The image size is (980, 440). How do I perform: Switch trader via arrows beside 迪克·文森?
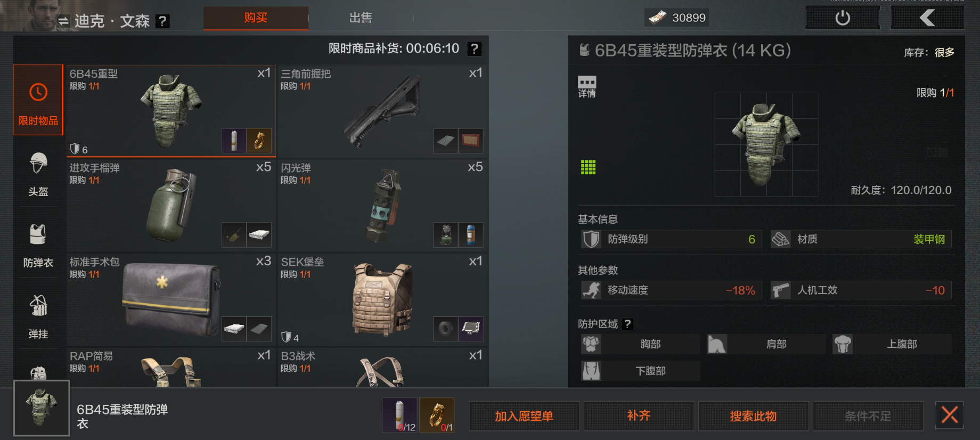click(x=63, y=21)
